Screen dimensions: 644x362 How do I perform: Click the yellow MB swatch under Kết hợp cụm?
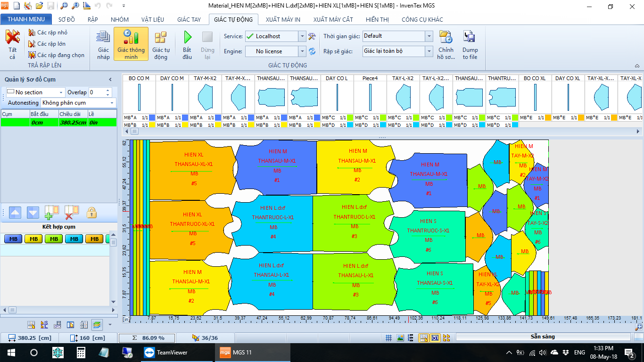pos(33,239)
